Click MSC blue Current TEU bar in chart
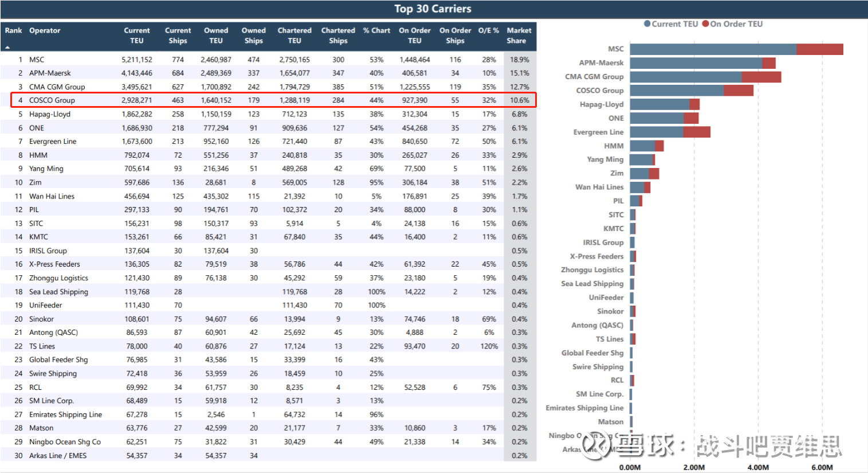 click(713, 49)
